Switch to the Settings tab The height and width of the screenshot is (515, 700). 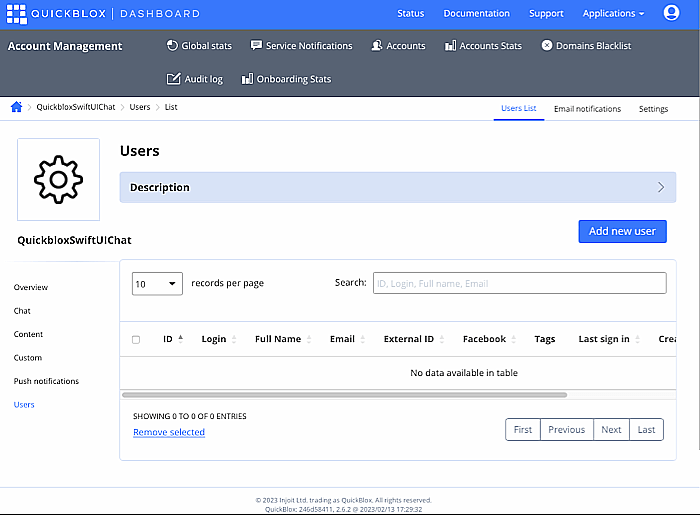point(653,109)
